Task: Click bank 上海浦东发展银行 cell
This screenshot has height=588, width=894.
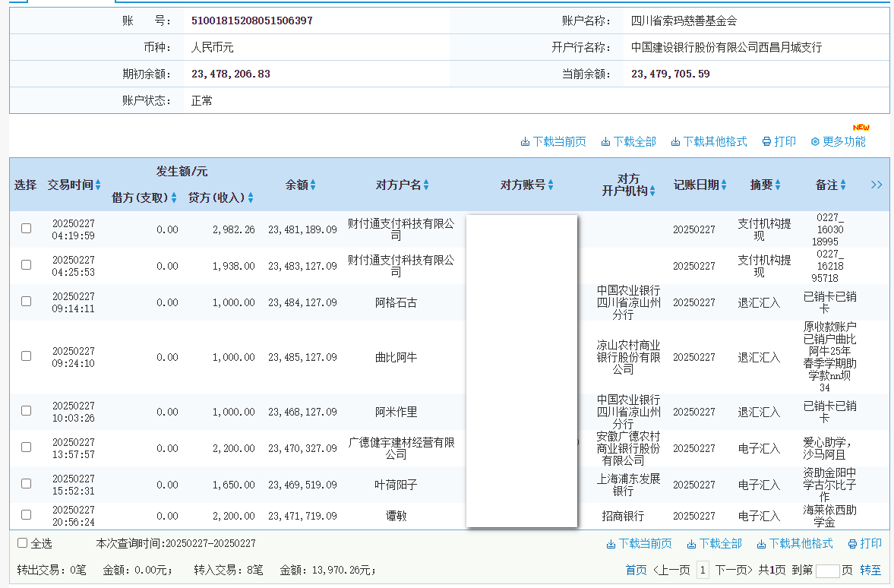Action: 628,485
